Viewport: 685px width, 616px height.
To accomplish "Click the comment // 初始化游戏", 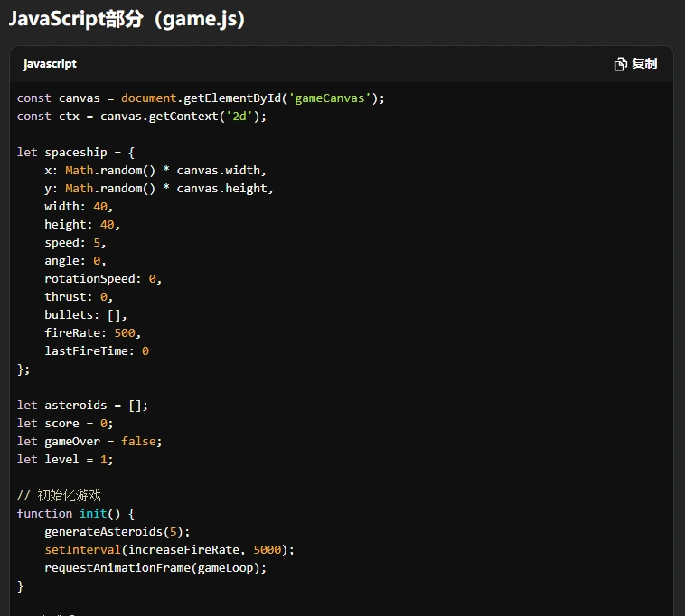I will (x=59, y=496).
